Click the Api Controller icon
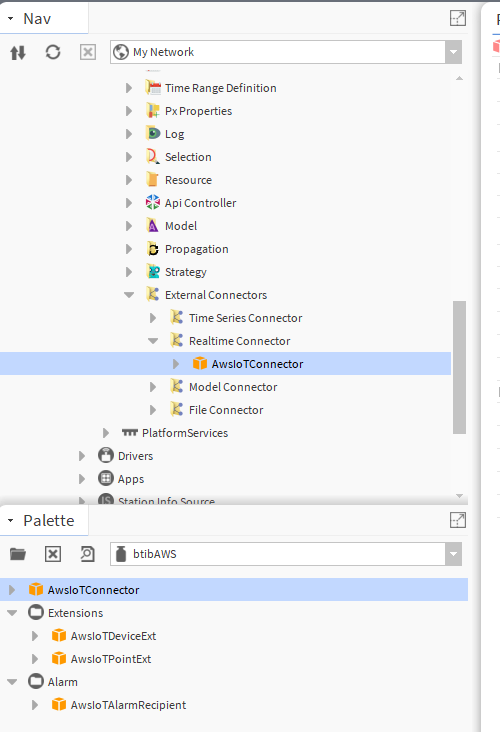500x732 pixels. (x=152, y=203)
